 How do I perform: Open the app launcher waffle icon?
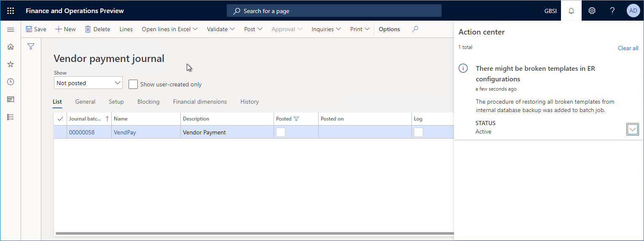pyautogui.click(x=11, y=11)
